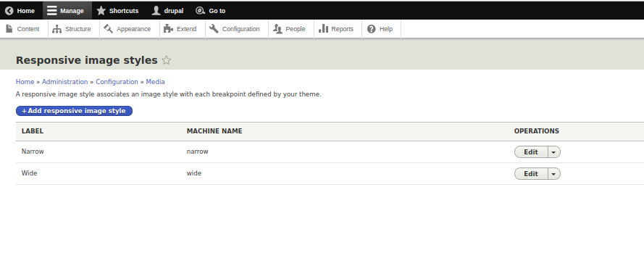Toggle the Manage hamburger menu icon
The height and width of the screenshot is (261, 644).
tap(51, 11)
